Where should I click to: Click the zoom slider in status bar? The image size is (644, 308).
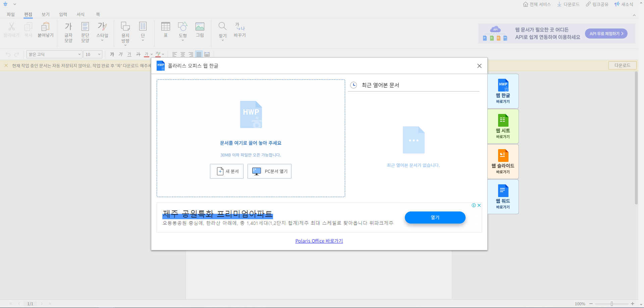(611, 304)
